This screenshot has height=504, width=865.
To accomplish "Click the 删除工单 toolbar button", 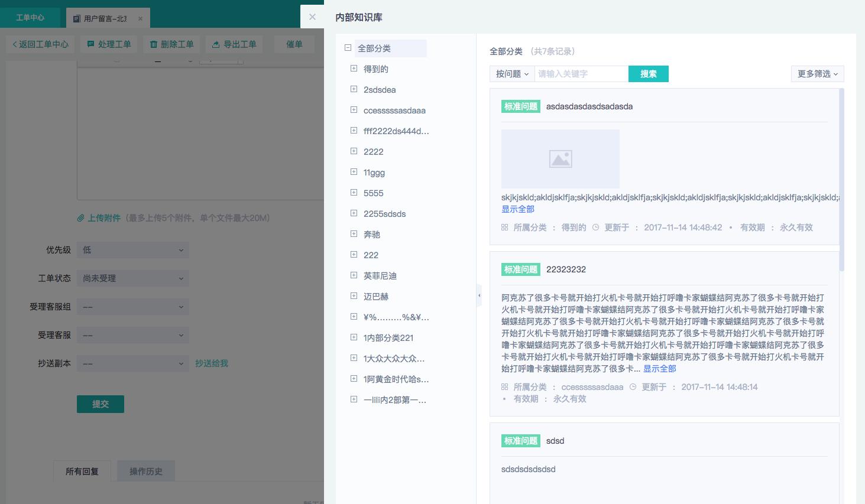I will coord(171,44).
